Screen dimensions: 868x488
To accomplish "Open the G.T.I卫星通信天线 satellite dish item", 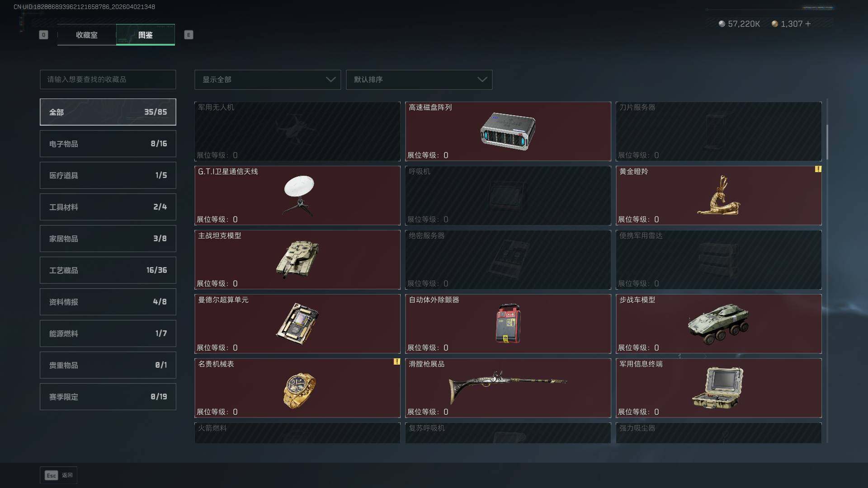I will pyautogui.click(x=297, y=196).
